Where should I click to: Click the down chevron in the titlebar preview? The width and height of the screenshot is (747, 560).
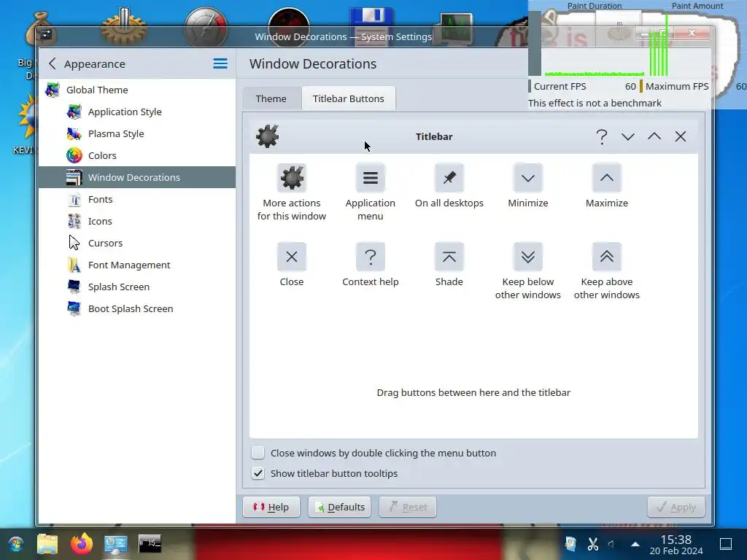[x=628, y=136]
